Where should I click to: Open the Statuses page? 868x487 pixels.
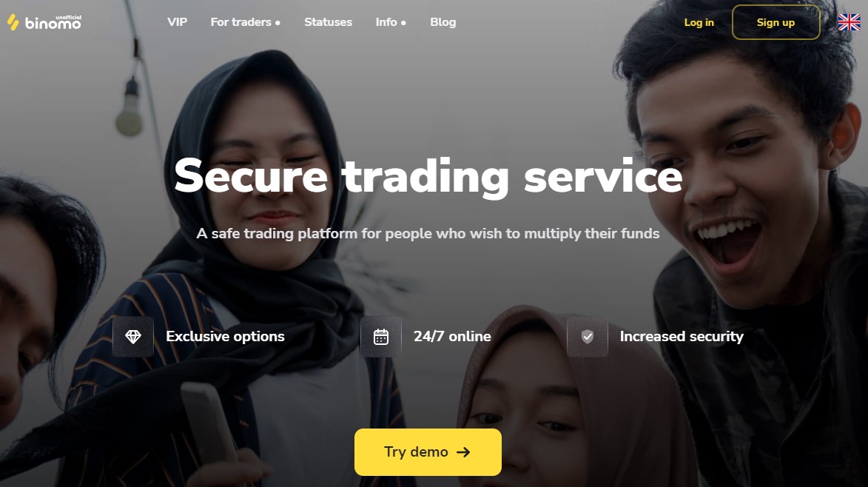(329, 22)
